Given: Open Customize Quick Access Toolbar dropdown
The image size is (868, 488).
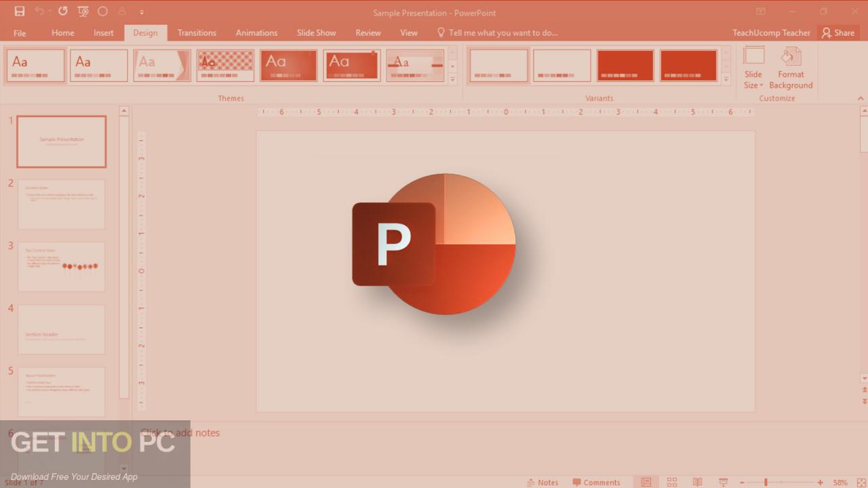Looking at the screenshot, I should 142,12.
